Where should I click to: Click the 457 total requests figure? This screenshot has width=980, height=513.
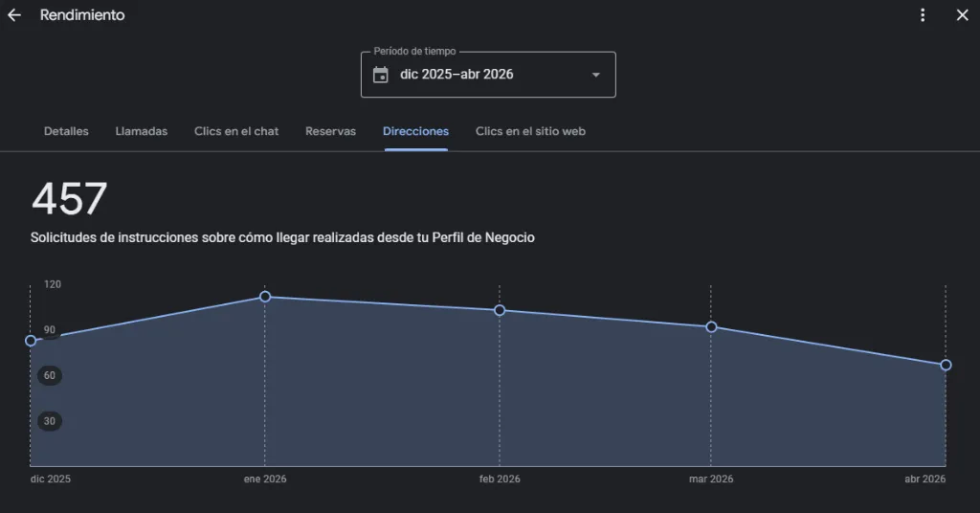click(x=69, y=199)
